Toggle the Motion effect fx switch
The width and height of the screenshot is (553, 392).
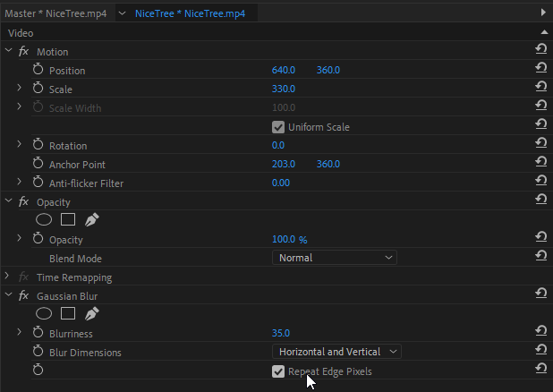tap(24, 52)
